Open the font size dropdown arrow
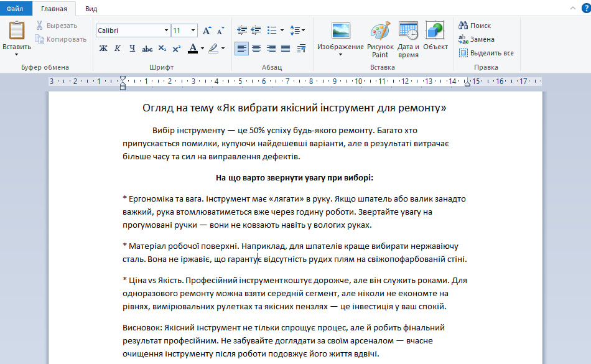This screenshot has width=591, height=364. click(193, 30)
